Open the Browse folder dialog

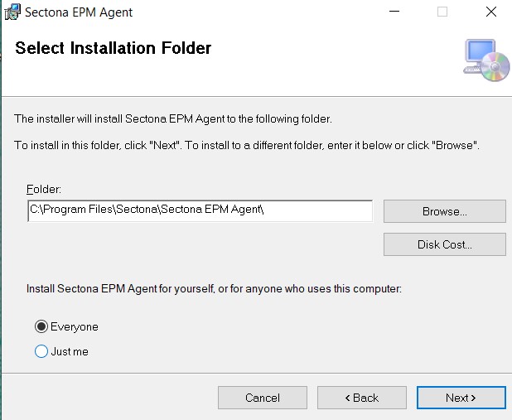pos(444,211)
